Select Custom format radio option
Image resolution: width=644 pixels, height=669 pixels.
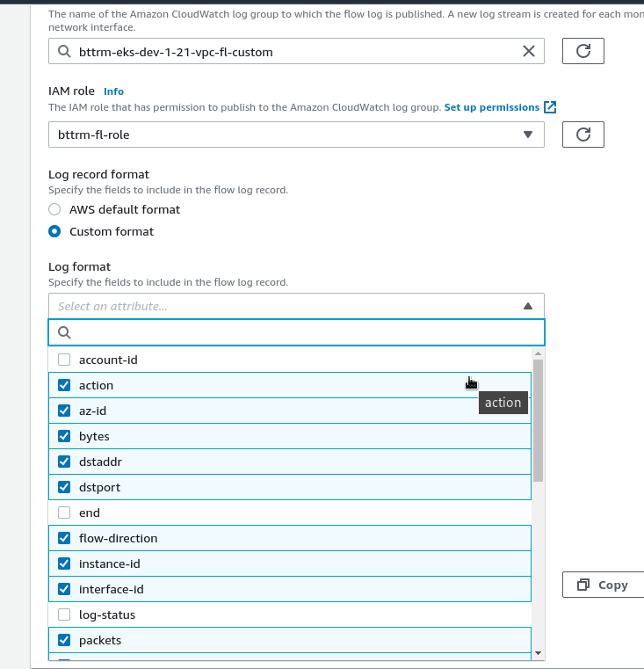pos(54,231)
